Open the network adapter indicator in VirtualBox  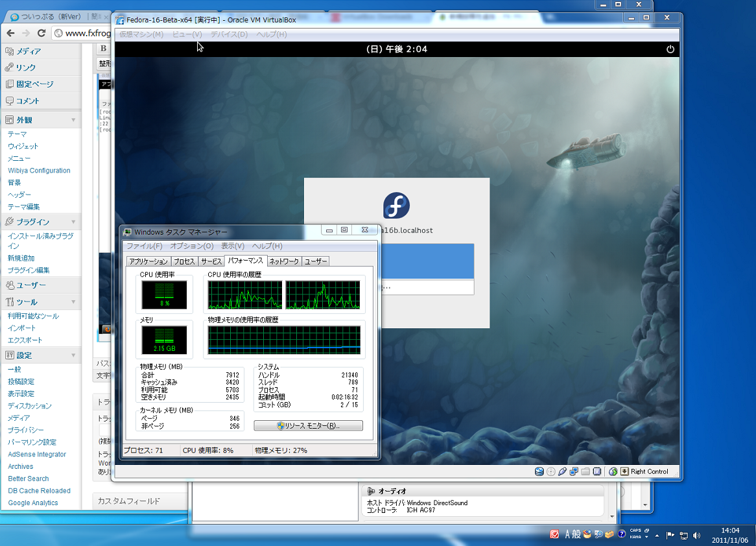[574, 471]
